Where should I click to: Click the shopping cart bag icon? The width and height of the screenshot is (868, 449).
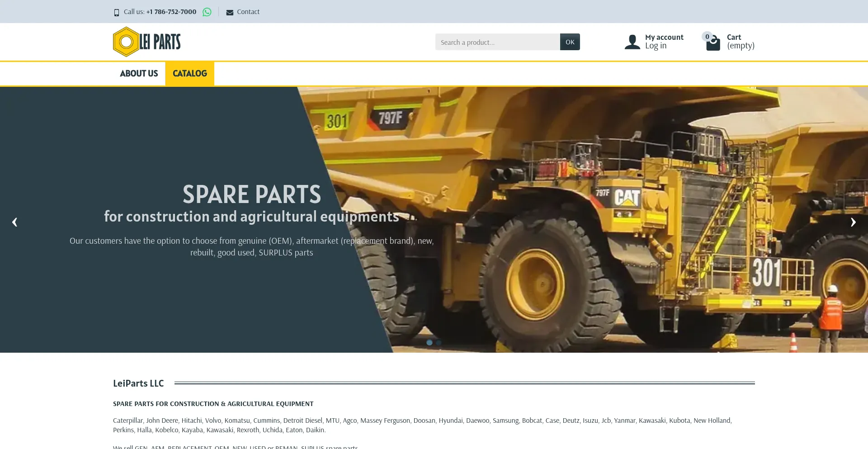pyautogui.click(x=713, y=43)
